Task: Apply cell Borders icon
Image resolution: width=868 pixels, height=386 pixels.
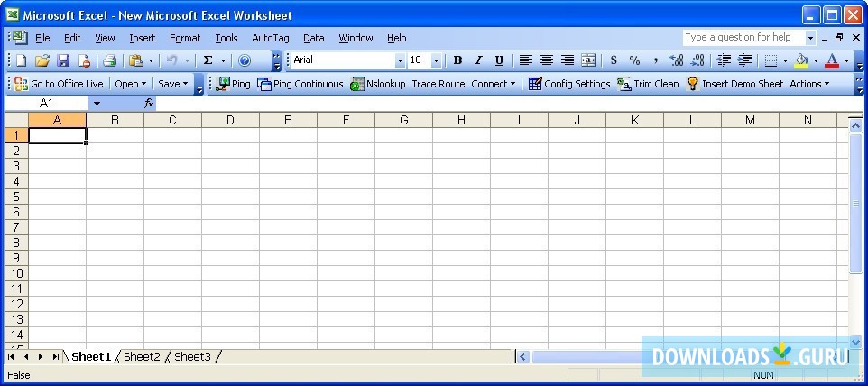Action: (771, 60)
